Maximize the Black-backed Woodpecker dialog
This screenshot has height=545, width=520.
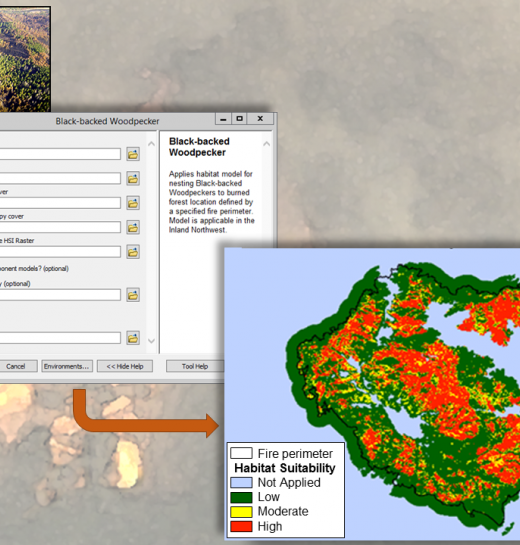click(239, 119)
